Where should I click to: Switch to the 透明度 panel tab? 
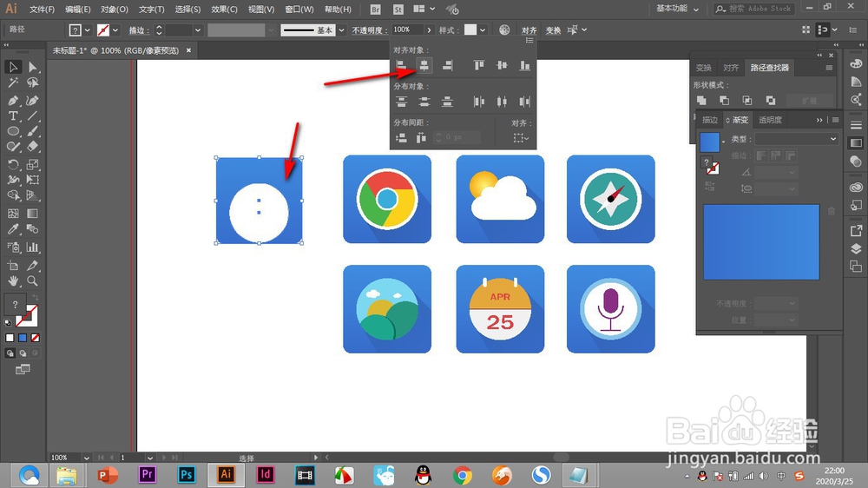click(x=770, y=120)
